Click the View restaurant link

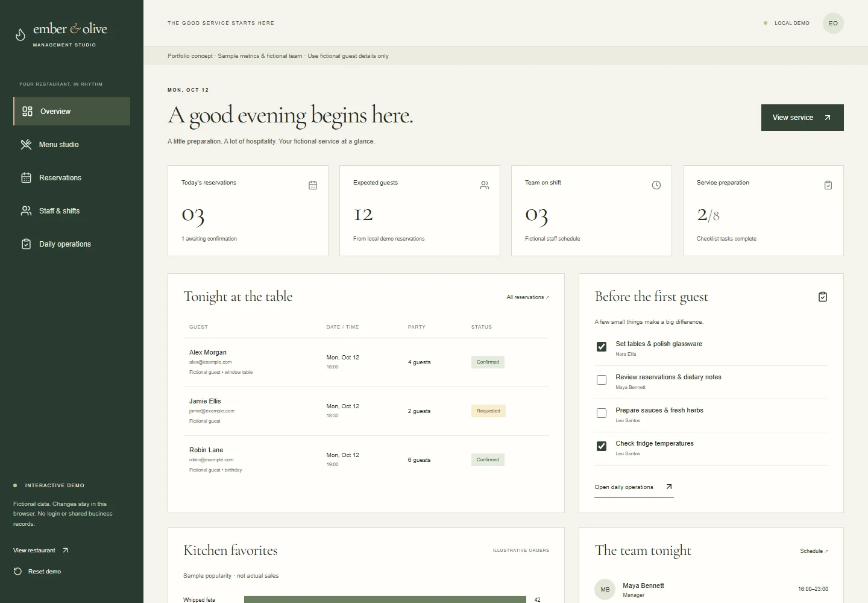coord(41,551)
